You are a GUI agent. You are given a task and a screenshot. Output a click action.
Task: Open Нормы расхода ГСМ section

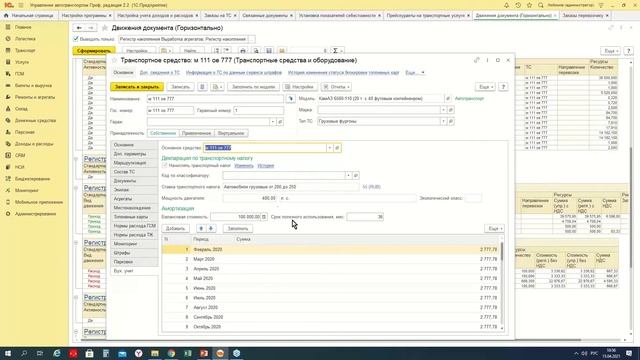[134, 226]
